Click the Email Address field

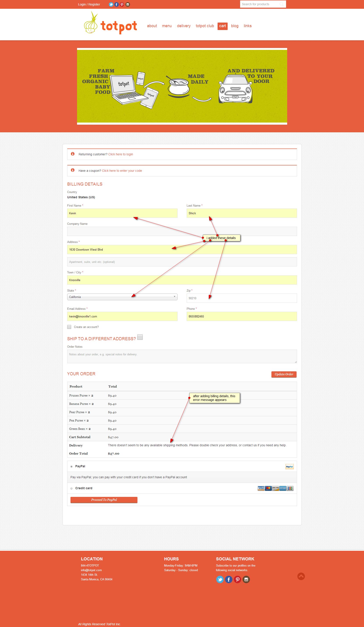[122, 316]
